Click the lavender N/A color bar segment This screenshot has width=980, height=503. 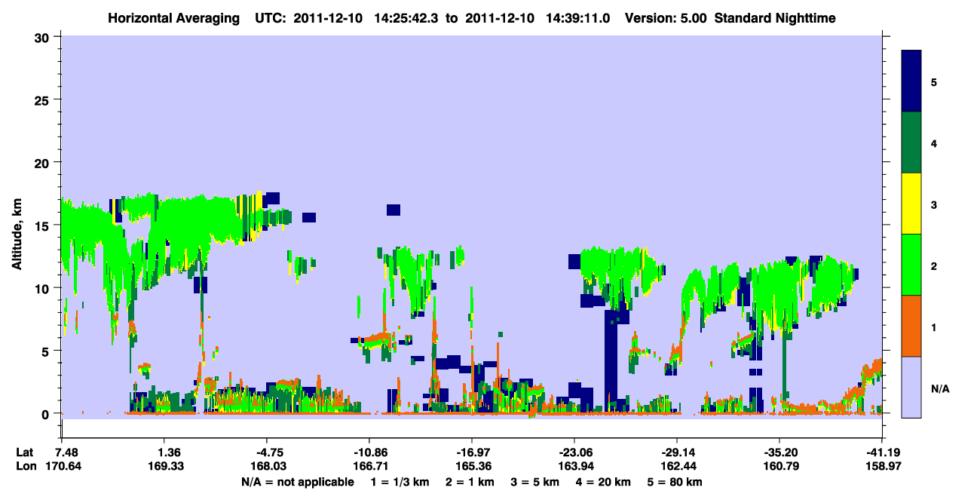[912, 387]
